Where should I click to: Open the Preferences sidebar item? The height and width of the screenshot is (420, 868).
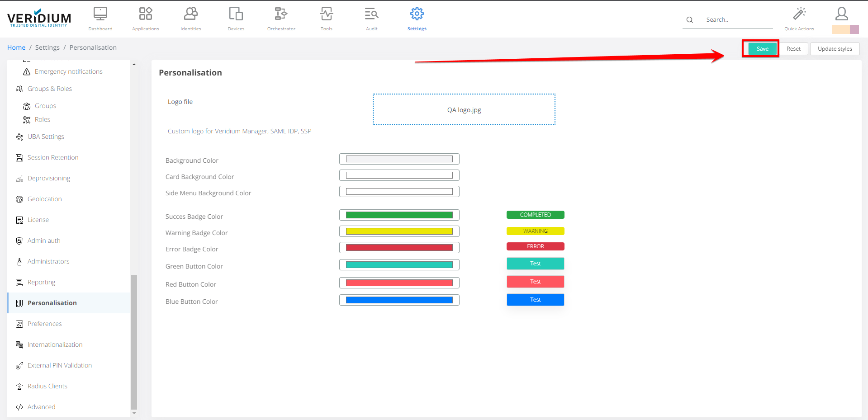pyautogui.click(x=44, y=324)
